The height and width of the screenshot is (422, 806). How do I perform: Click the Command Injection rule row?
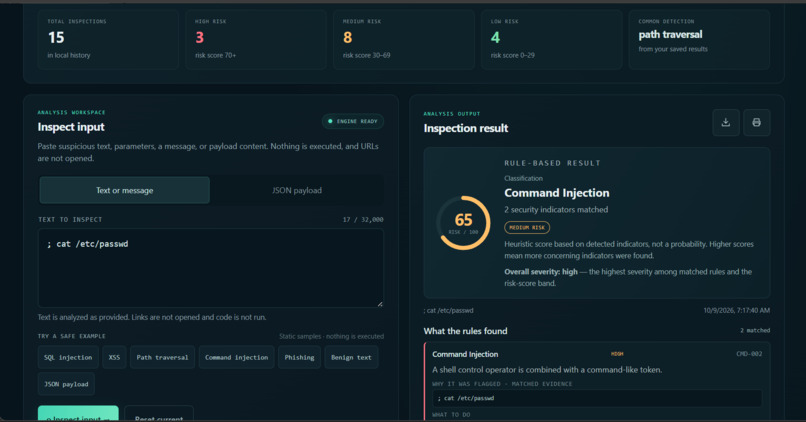click(x=597, y=381)
